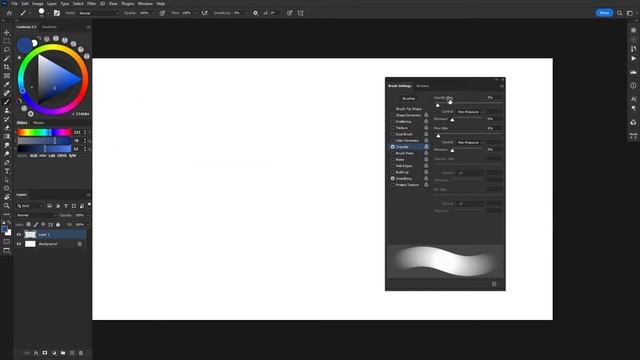Hide the Background layer eye icon

pyautogui.click(x=19, y=244)
